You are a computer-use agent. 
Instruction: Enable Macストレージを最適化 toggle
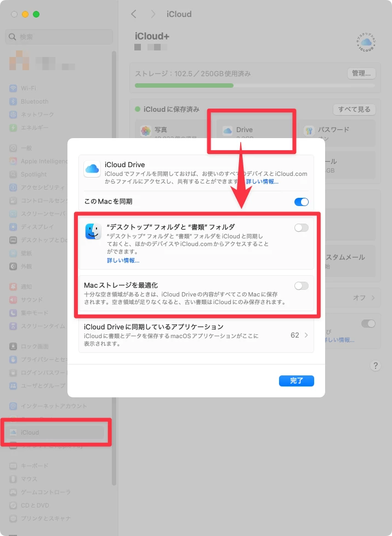click(x=302, y=286)
